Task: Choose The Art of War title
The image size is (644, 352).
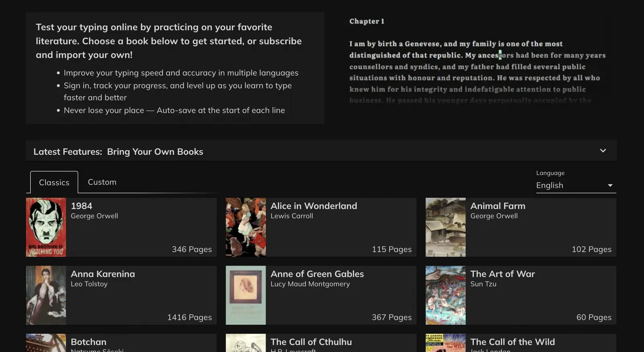Action: (503, 274)
